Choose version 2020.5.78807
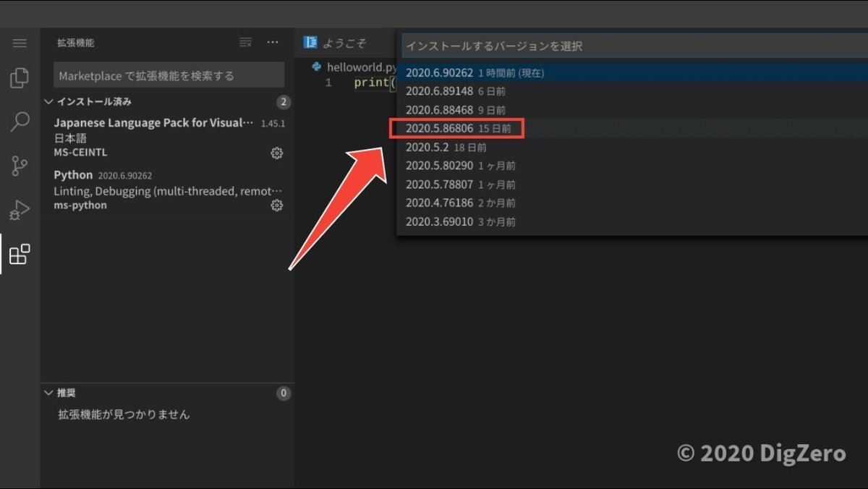 tap(633, 184)
